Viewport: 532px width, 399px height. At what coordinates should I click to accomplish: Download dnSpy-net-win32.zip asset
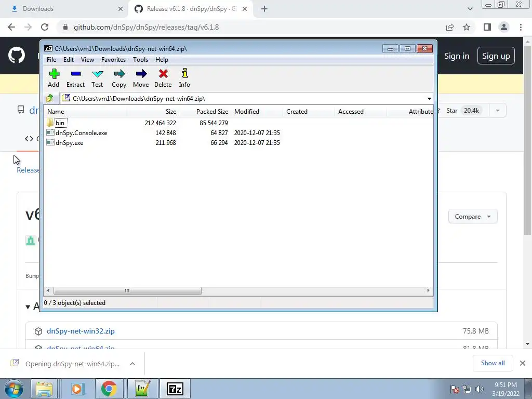point(81,331)
